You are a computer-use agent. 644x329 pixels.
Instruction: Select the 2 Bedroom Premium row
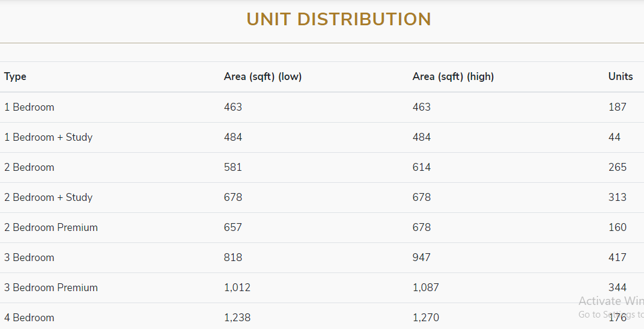tap(50, 227)
